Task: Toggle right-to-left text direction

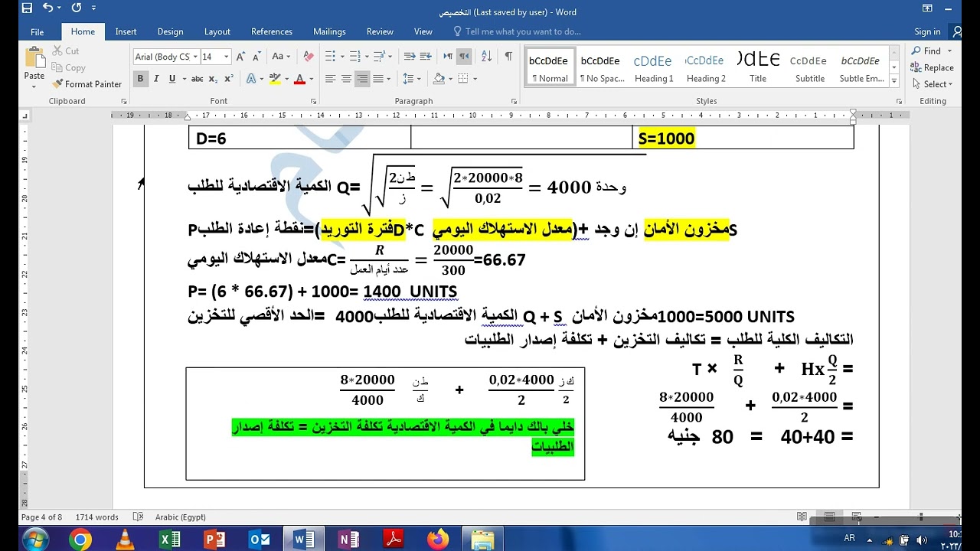Action: point(464,57)
